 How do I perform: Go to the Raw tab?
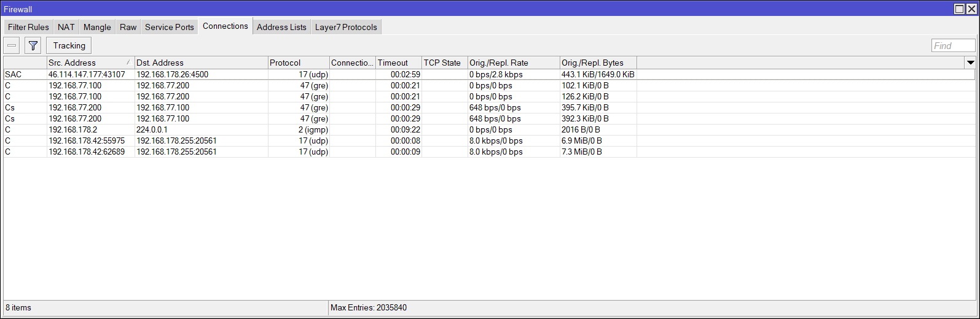[x=128, y=27]
